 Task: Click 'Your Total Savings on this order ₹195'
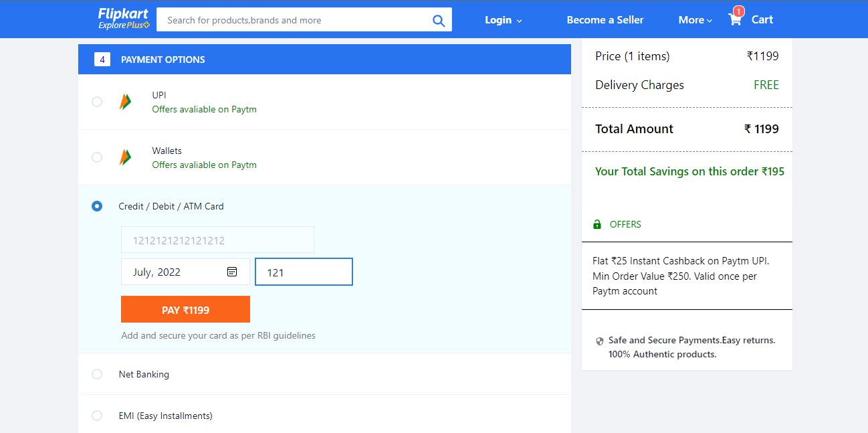tap(689, 171)
